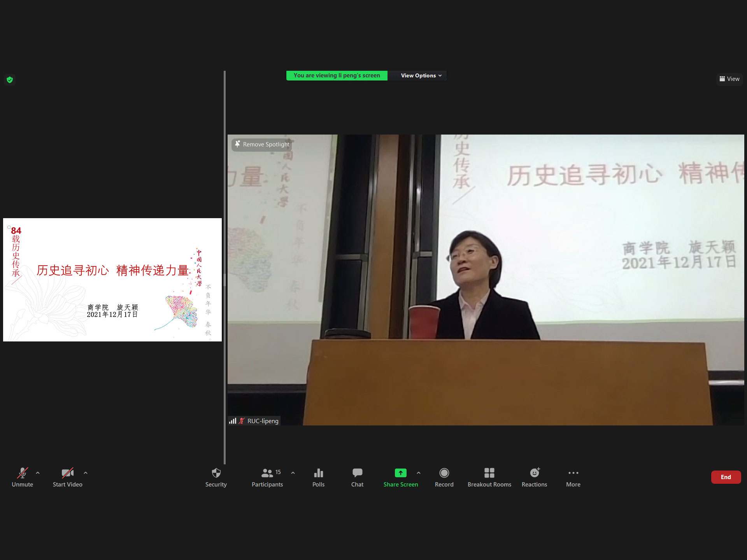The image size is (747, 560).
Task: Open the View menu in top-right corner
Action: click(x=729, y=79)
